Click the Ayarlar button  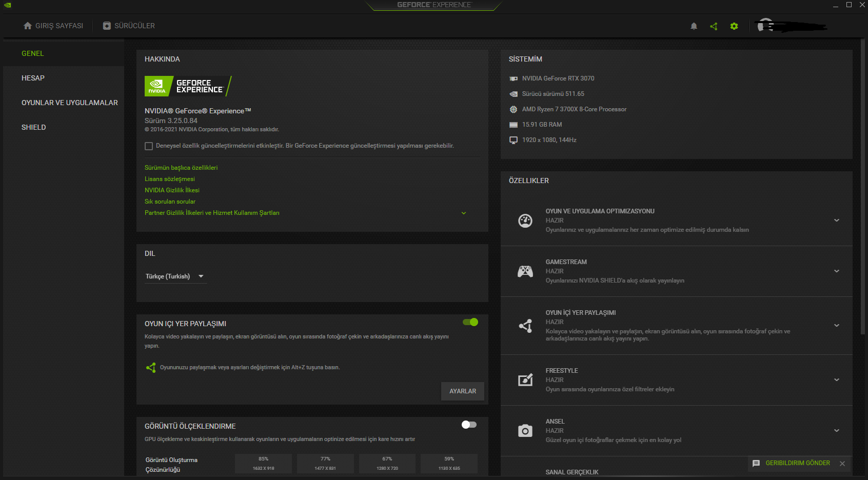point(463,391)
